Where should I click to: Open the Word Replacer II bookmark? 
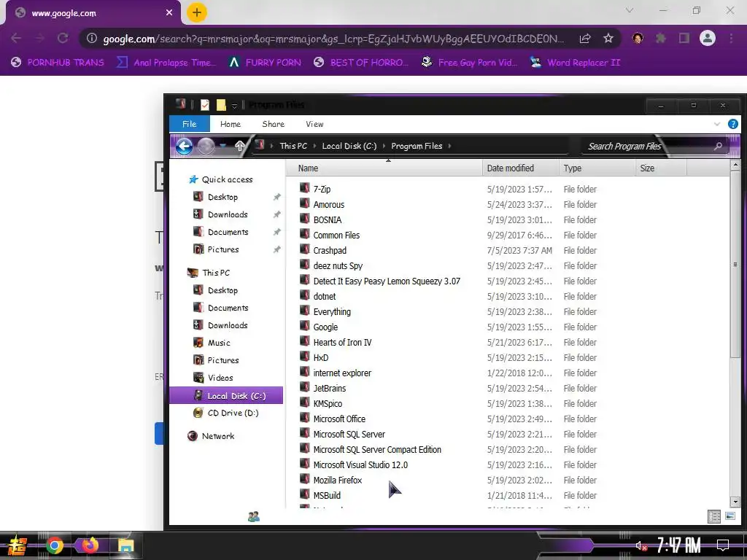pyautogui.click(x=576, y=63)
